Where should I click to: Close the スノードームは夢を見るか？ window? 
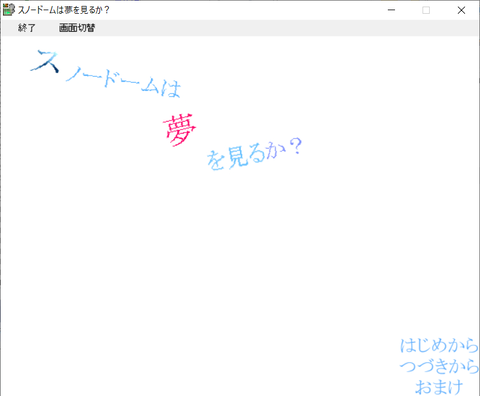[461, 10]
